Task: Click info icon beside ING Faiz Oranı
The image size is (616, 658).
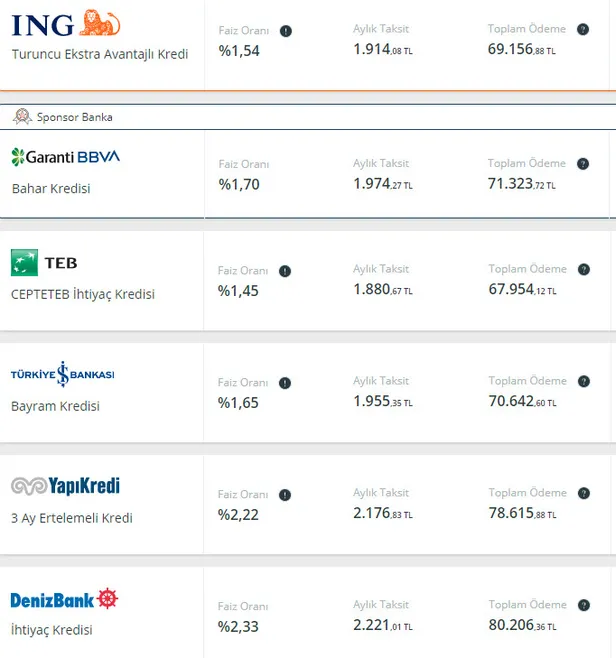Action: tap(285, 31)
